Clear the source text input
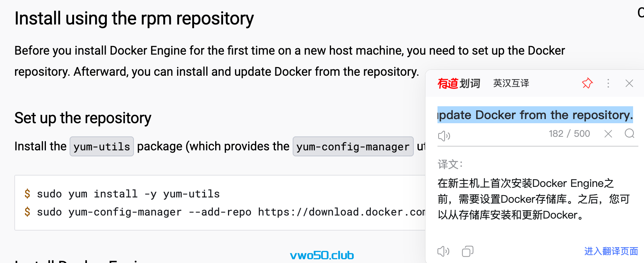Viewport: 644px width, 263px height. click(x=608, y=133)
